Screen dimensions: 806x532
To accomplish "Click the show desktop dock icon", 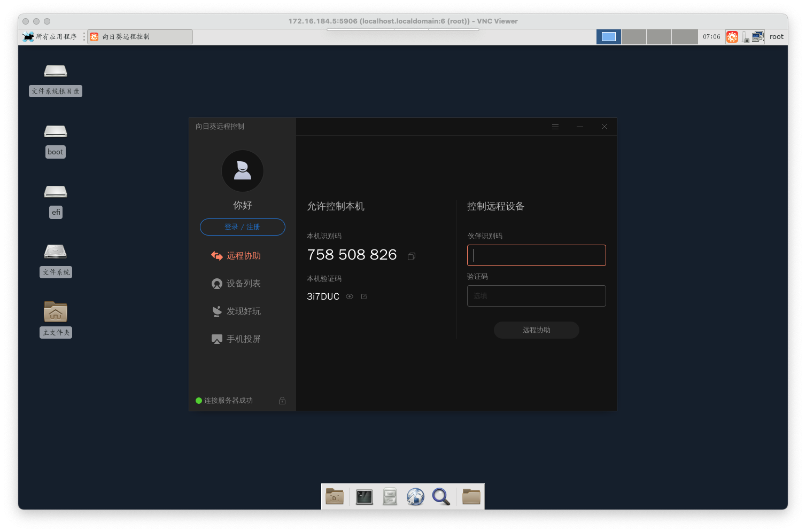I will [335, 497].
